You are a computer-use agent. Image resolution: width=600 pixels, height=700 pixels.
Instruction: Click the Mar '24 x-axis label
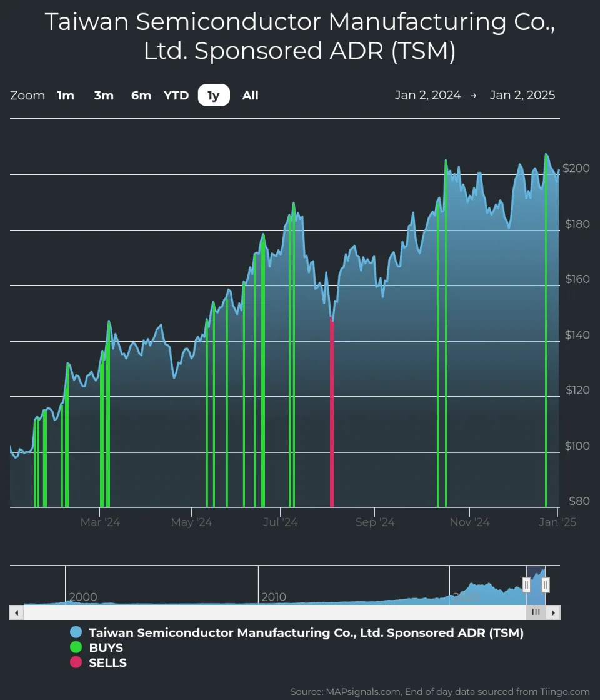click(100, 522)
